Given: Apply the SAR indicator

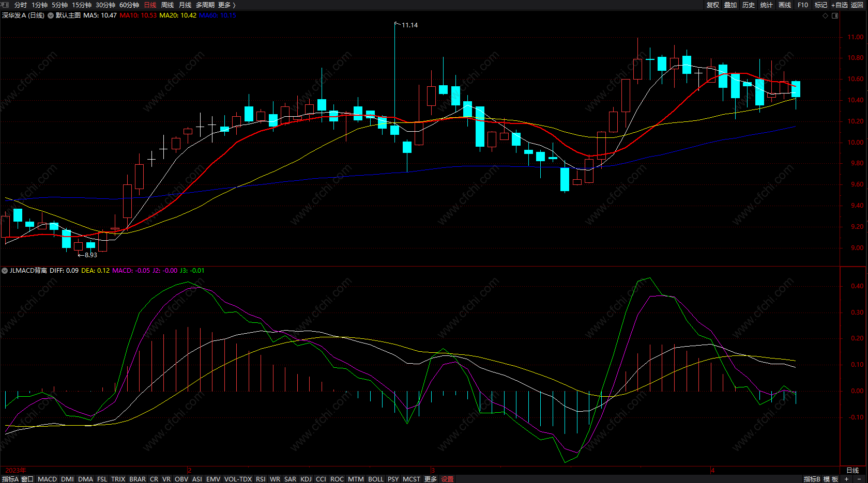Looking at the screenshot, I should [291, 479].
